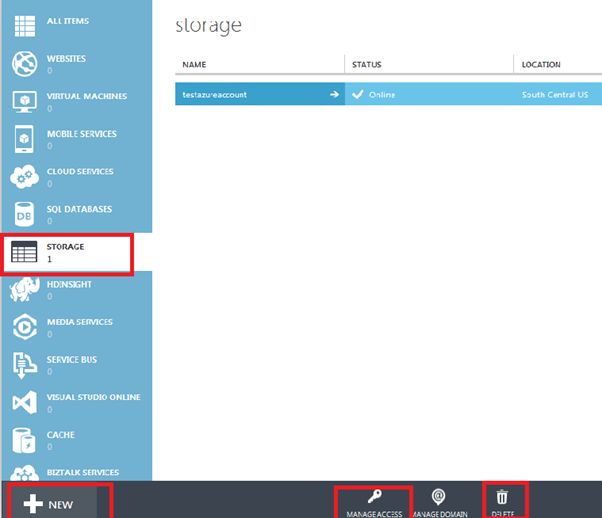Open MOBILE SERVICES section label

pos(82,134)
